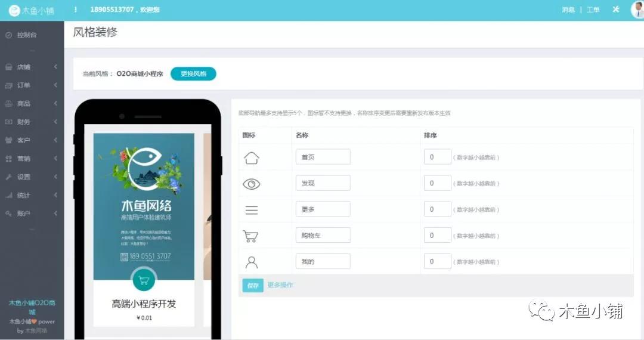Click the shopping cart icon in table

[250, 236]
